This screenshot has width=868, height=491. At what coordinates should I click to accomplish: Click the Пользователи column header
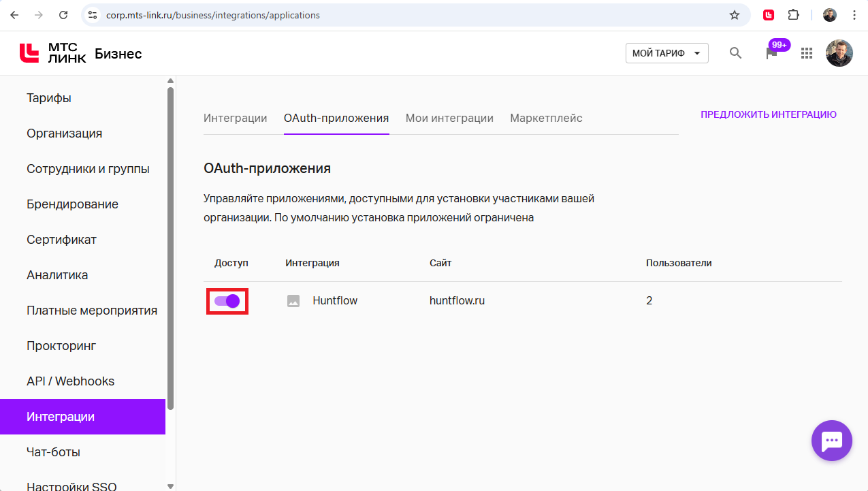[679, 263]
